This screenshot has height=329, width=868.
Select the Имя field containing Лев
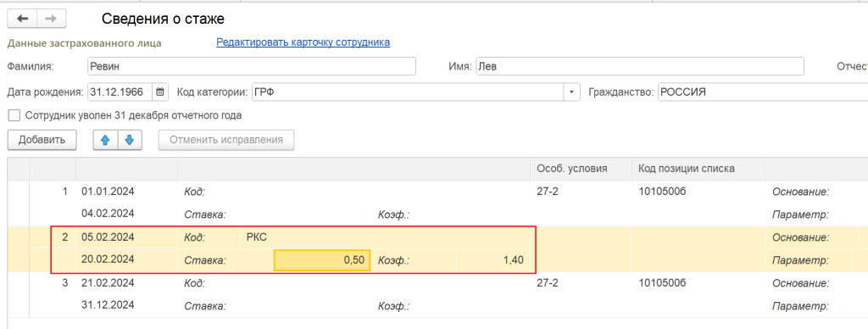coord(639,66)
